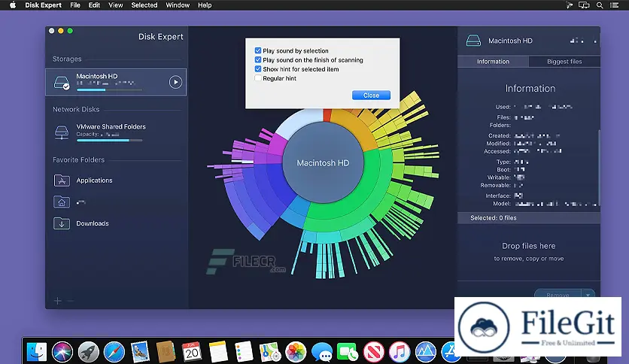Viewport: 629px width, 364px height.
Task: Click the Selected: 0 files status bar
Action: (529, 218)
